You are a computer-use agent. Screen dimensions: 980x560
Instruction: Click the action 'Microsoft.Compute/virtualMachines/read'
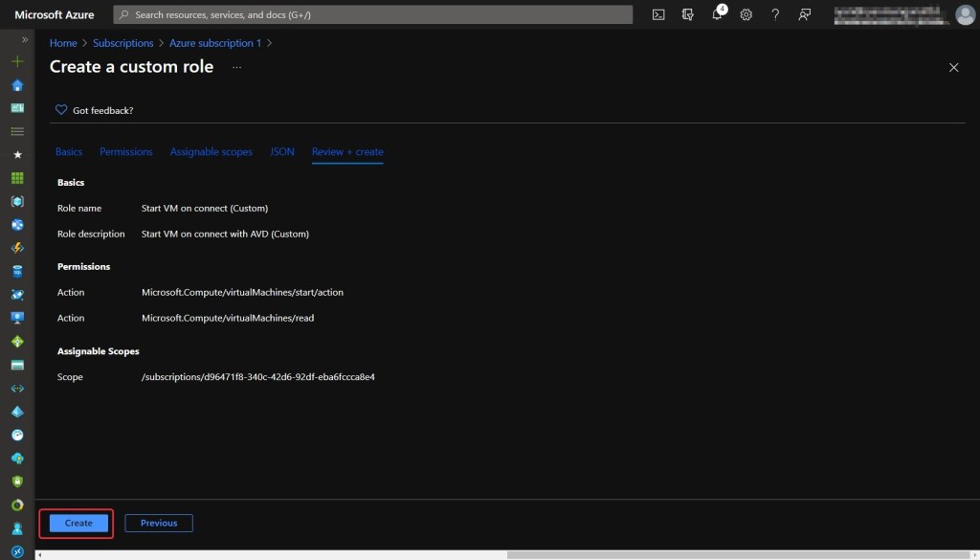coord(228,318)
